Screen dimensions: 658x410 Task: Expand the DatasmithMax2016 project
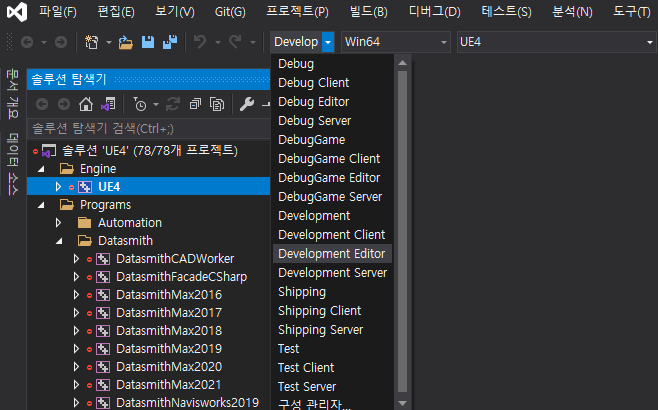point(76,295)
